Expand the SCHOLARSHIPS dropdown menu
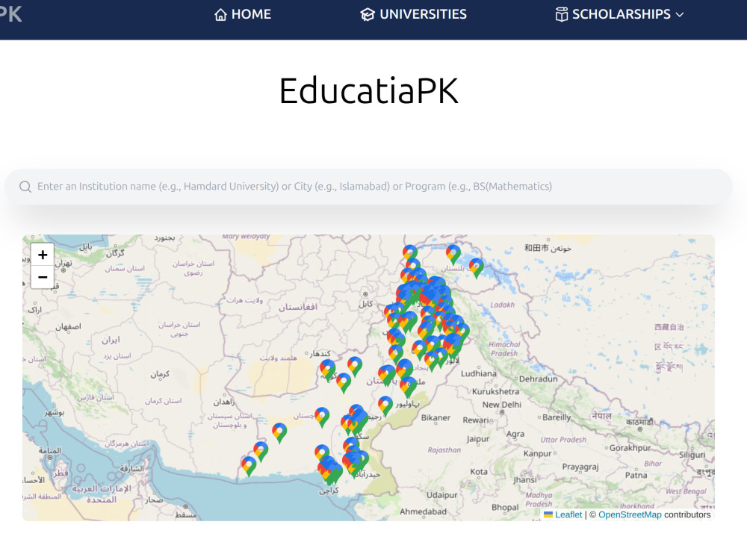The width and height of the screenshot is (747, 560). click(619, 14)
